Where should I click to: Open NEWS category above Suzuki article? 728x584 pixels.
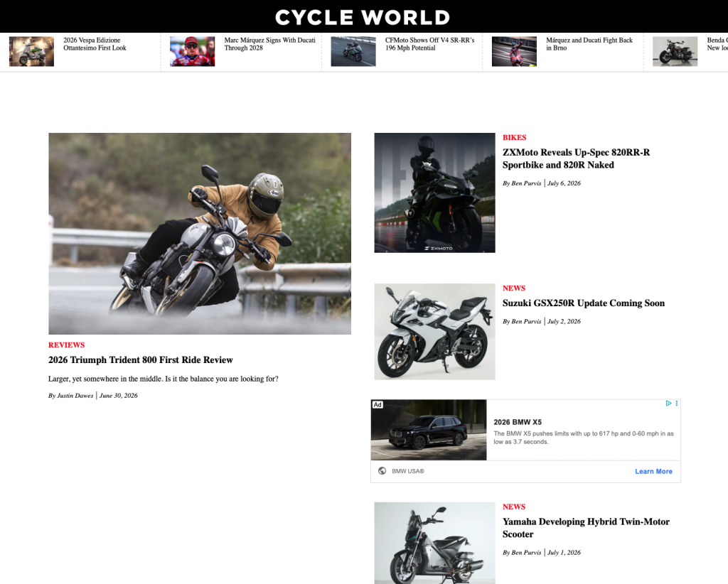tap(514, 288)
